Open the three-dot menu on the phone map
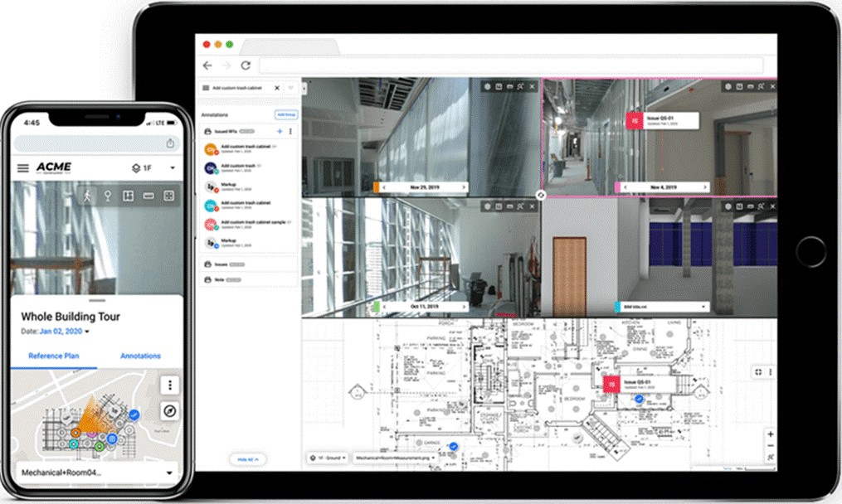The width and height of the screenshot is (842, 504). pos(169,385)
